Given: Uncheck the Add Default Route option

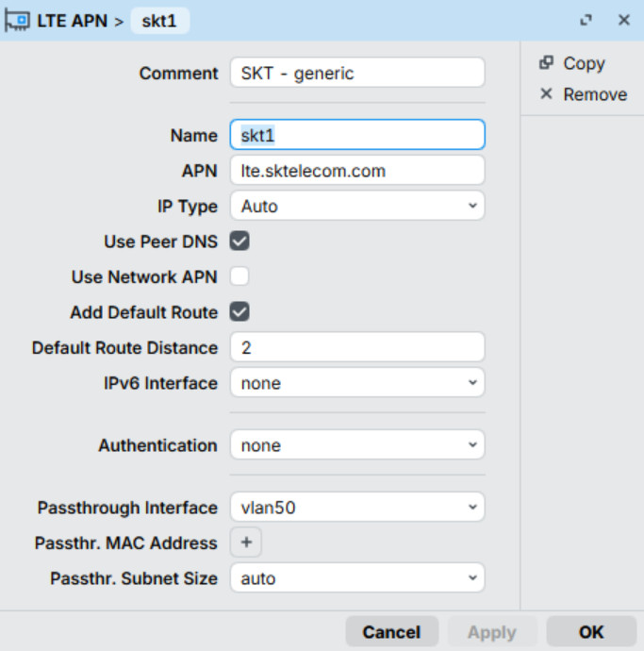Looking at the screenshot, I should click(240, 312).
